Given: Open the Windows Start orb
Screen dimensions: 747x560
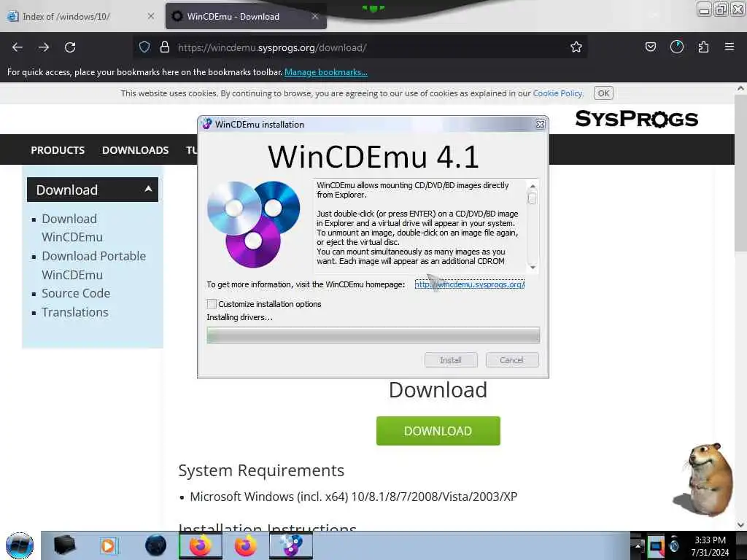Looking at the screenshot, I should point(20,545).
